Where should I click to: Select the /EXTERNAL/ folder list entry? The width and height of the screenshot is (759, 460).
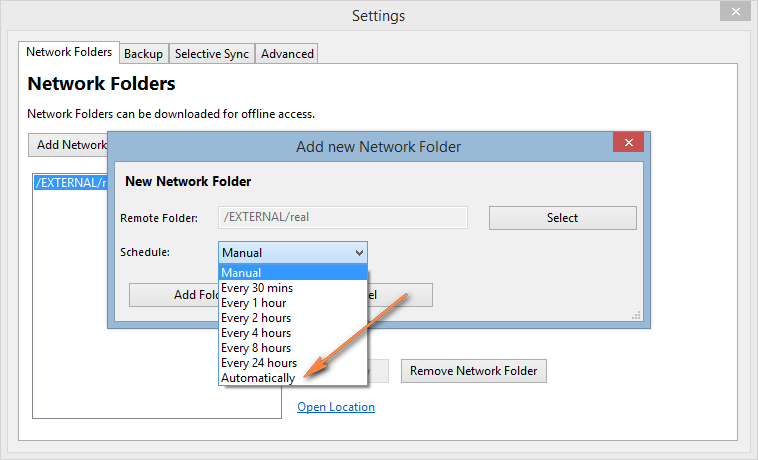(x=70, y=182)
